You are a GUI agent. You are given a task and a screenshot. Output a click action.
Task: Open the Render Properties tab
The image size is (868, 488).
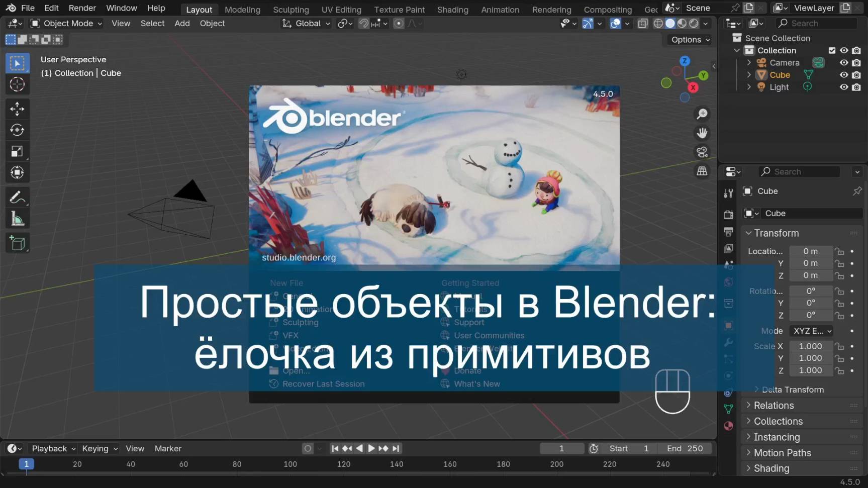[x=728, y=215]
